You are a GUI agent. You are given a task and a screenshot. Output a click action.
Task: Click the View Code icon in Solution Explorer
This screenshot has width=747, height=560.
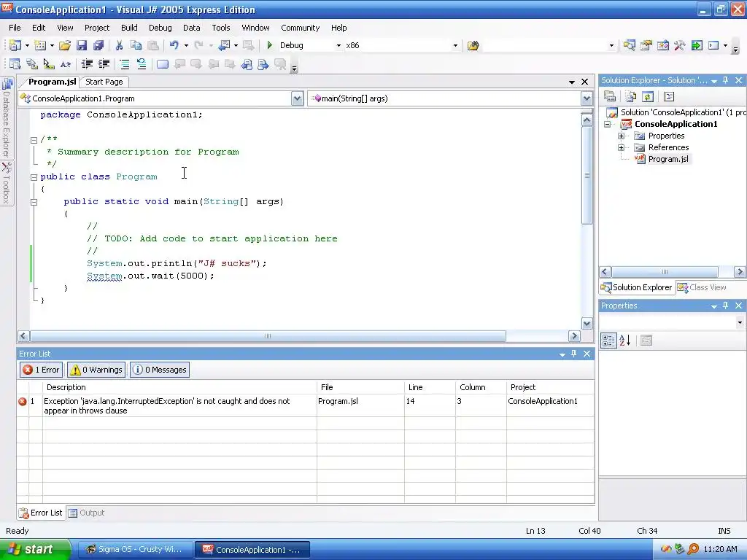pos(669,97)
